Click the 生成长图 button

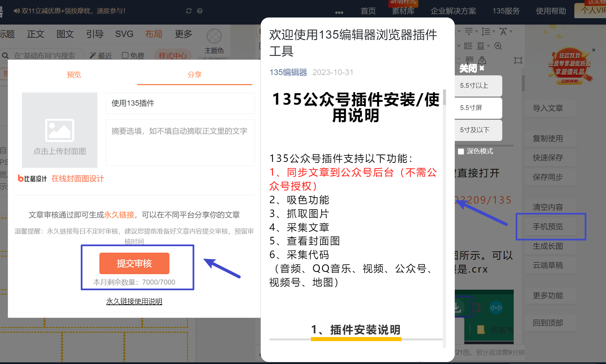(x=550, y=246)
